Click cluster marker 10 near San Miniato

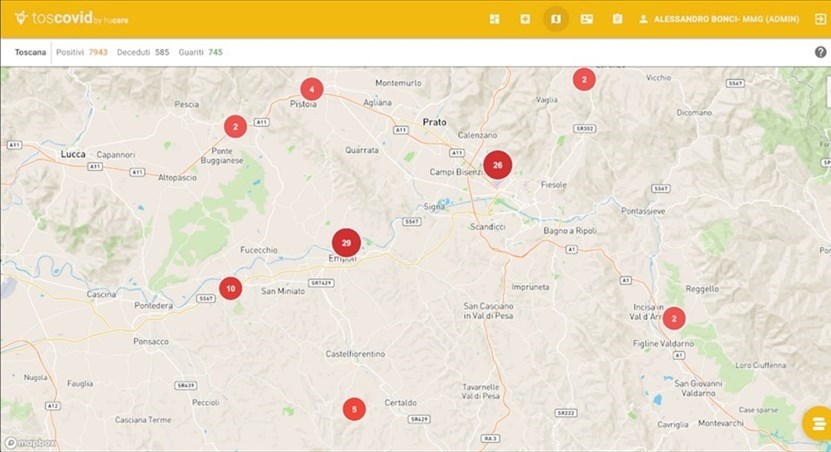[231, 288]
